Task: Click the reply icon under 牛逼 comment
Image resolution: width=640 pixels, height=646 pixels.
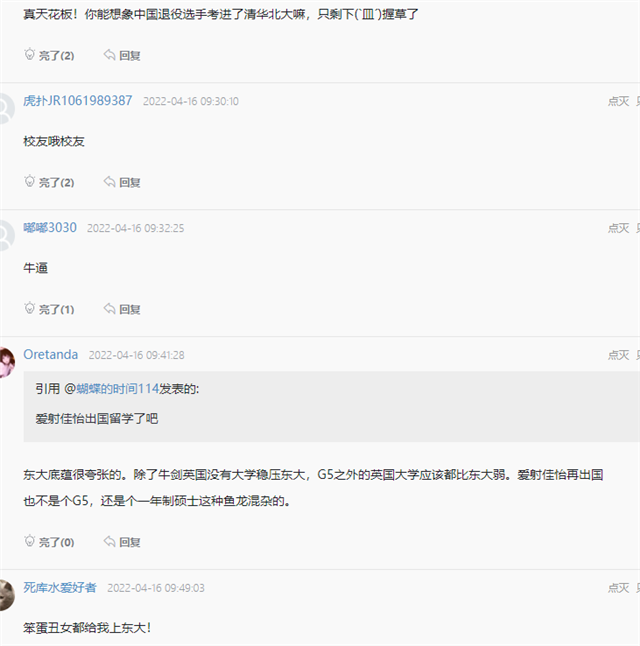Action: [110, 309]
